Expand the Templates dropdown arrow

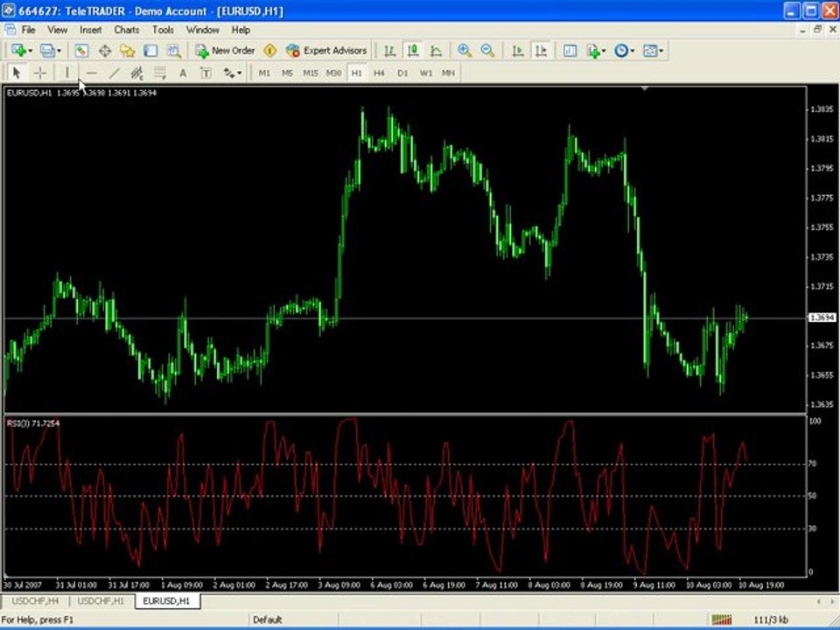[x=661, y=51]
